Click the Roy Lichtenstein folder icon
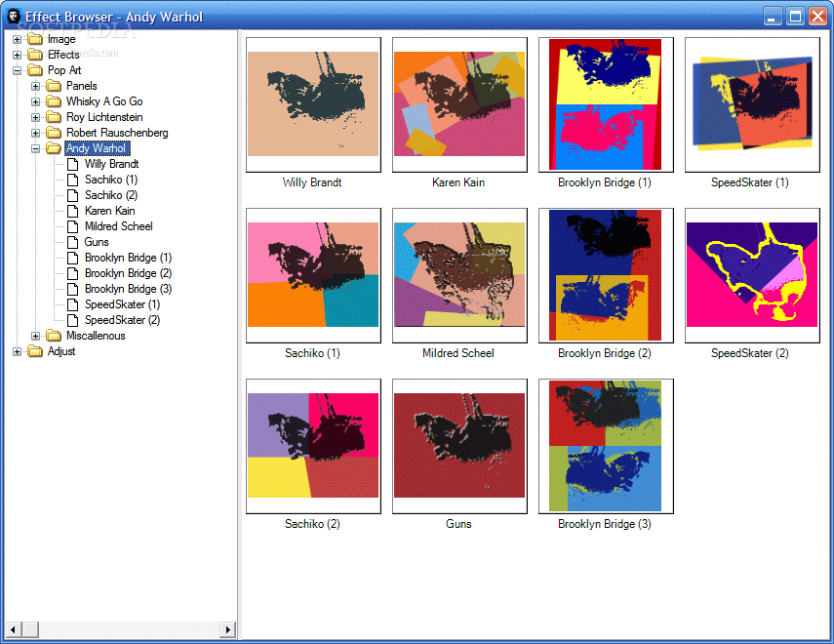This screenshot has width=834, height=644. [x=54, y=117]
